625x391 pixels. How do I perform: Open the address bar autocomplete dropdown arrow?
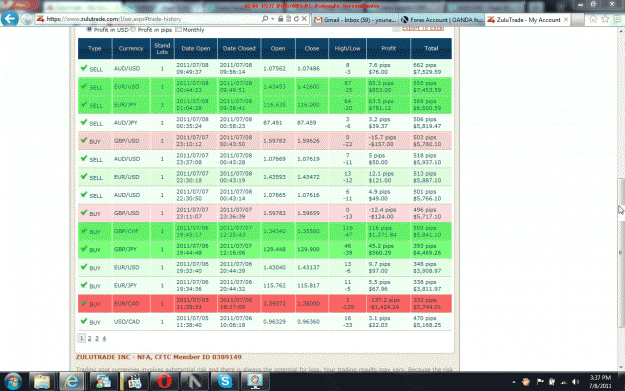coord(273,19)
